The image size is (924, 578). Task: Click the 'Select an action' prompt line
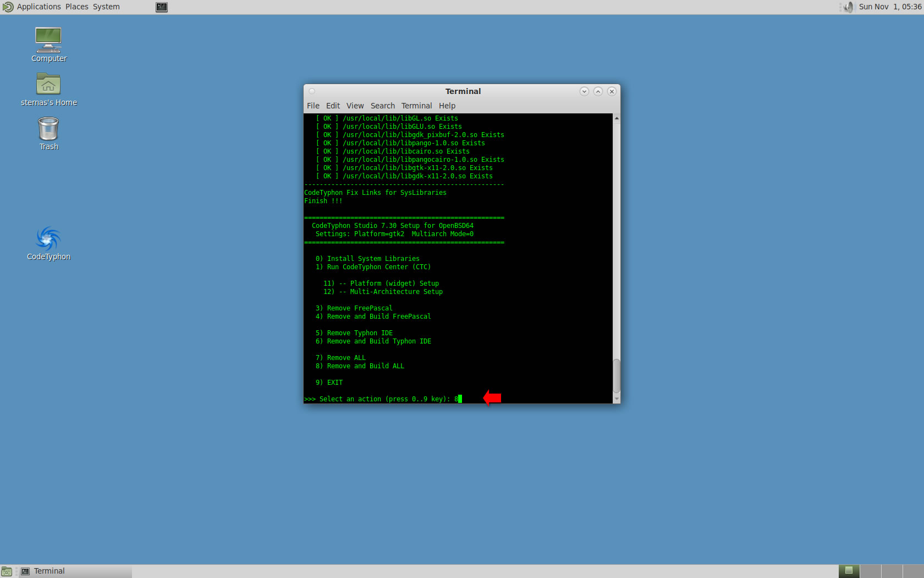[383, 399]
